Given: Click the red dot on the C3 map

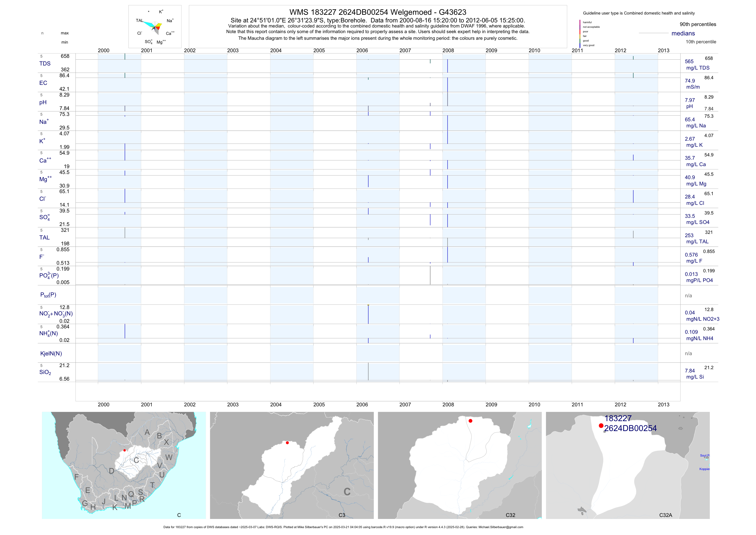Looking at the screenshot, I should [287, 443].
